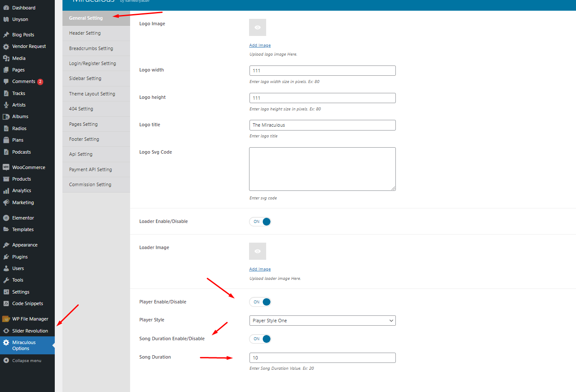Click the Tracks music file icon
The height and width of the screenshot is (392, 576).
tap(6, 93)
